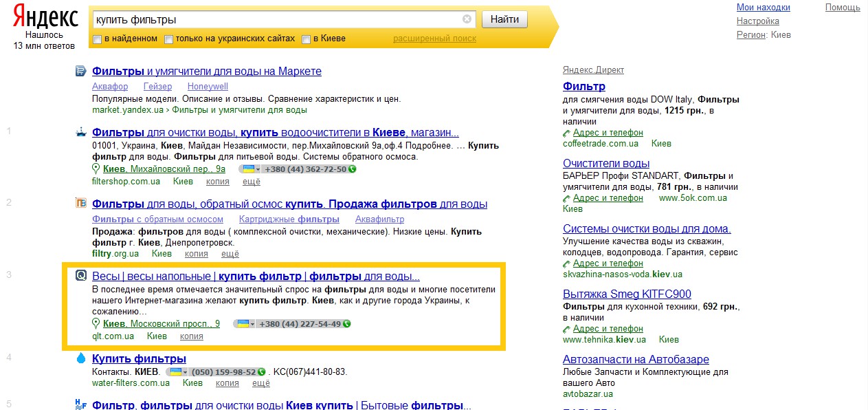The image size is (868, 410).
Task: Click green call icon after (050) 159-98-52
Action: [x=261, y=372]
